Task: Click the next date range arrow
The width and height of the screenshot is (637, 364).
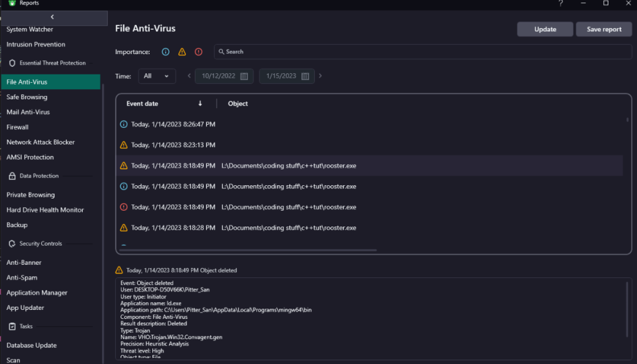Action: pyautogui.click(x=320, y=76)
